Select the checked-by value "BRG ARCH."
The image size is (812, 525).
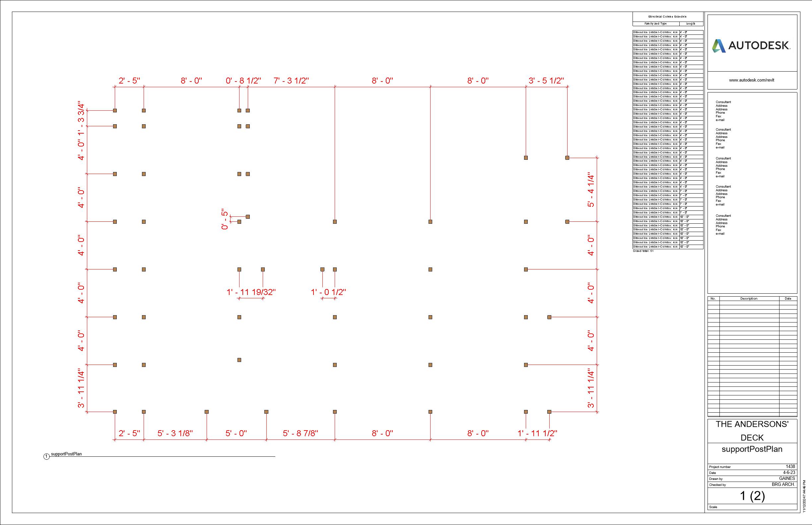783,485
